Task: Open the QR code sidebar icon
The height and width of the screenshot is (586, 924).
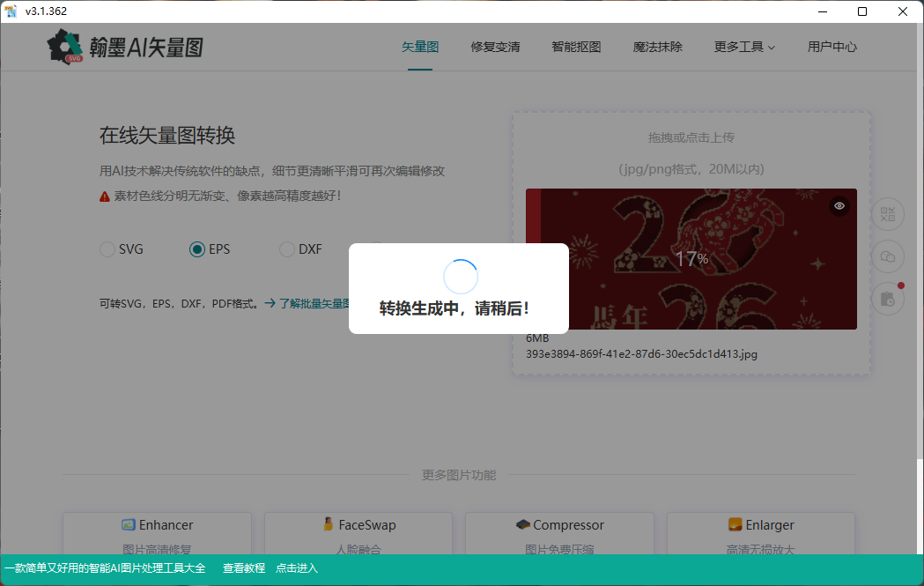Action: coord(888,214)
